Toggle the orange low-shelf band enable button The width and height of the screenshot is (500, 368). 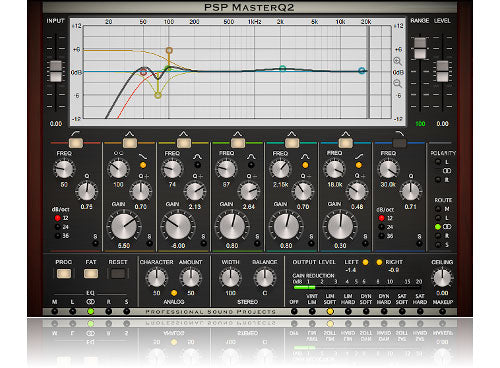tap(130, 143)
